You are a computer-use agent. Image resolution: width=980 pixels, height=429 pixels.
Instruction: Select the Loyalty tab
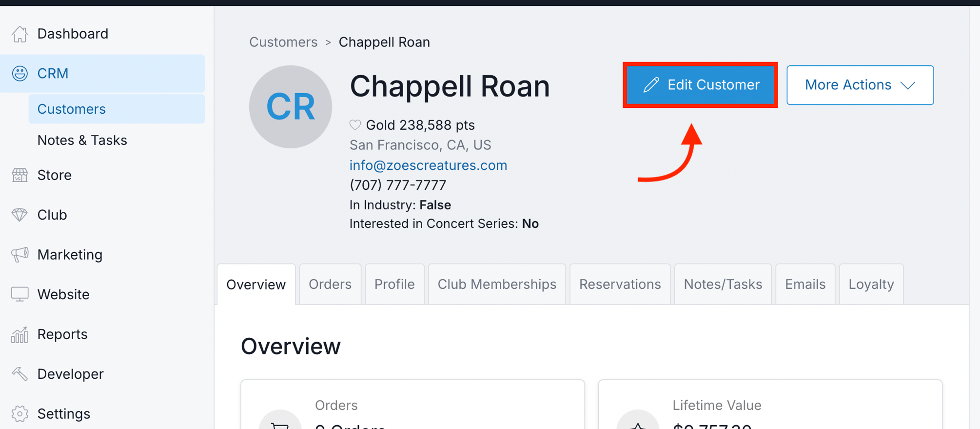pyautogui.click(x=871, y=284)
